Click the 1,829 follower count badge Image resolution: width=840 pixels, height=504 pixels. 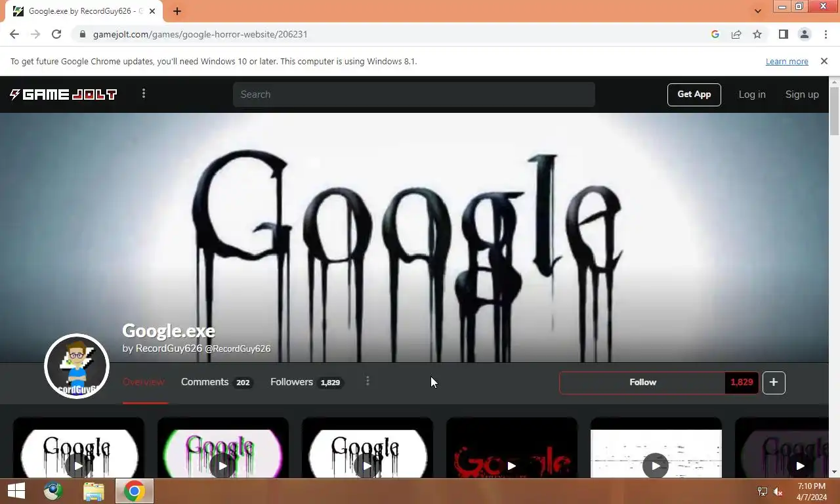742,382
